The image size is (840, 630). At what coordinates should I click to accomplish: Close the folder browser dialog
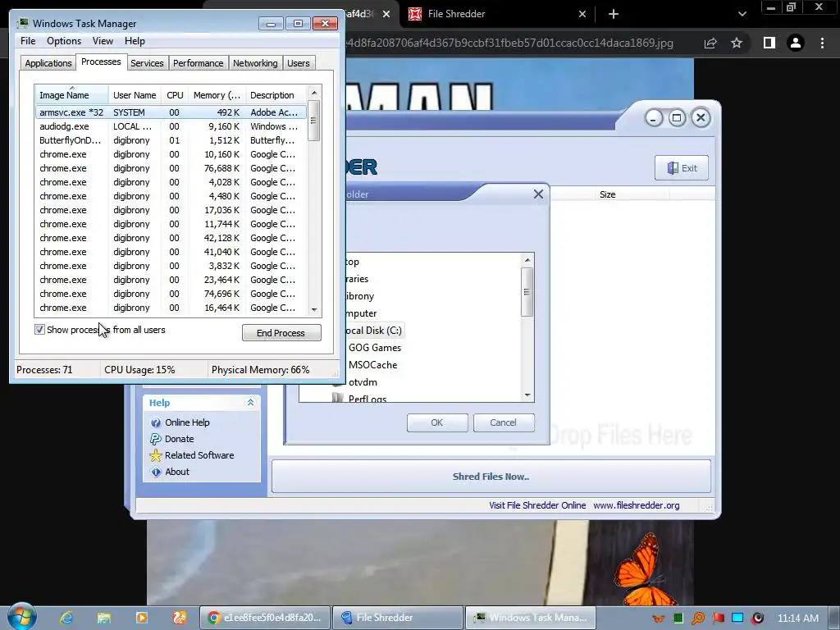pyautogui.click(x=538, y=194)
